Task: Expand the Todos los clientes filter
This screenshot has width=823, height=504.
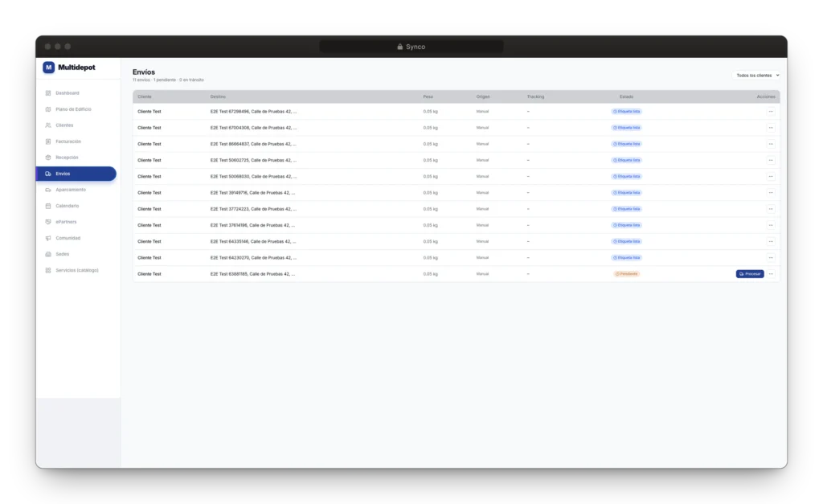Action: tap(757, 76)
